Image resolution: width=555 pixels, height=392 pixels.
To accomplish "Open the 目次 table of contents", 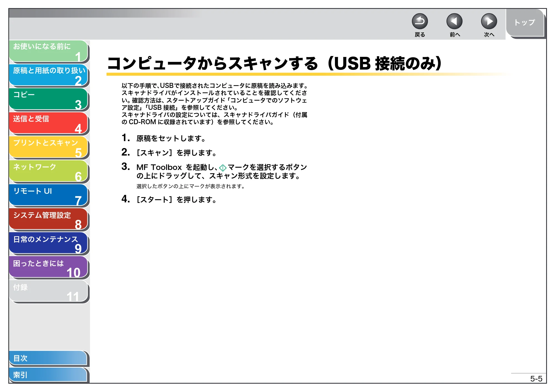I will pos(48,358).
